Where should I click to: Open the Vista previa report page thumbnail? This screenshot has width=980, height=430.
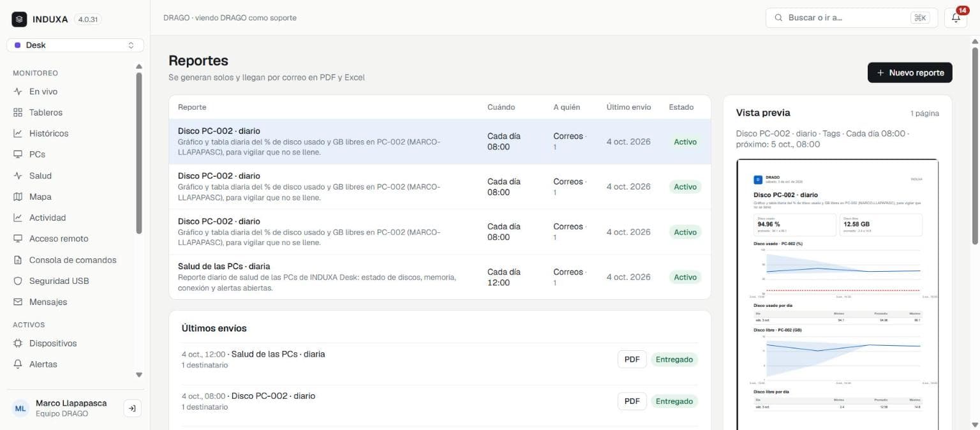(838, 294)
